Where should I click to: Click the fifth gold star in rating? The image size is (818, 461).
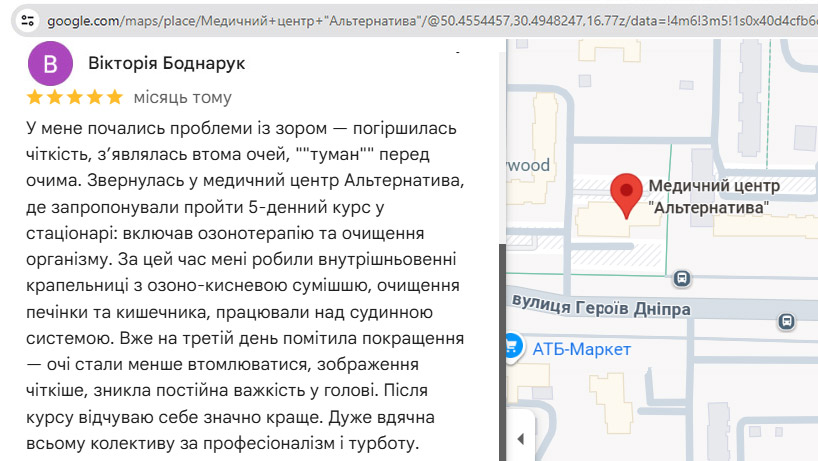[114, 97]
